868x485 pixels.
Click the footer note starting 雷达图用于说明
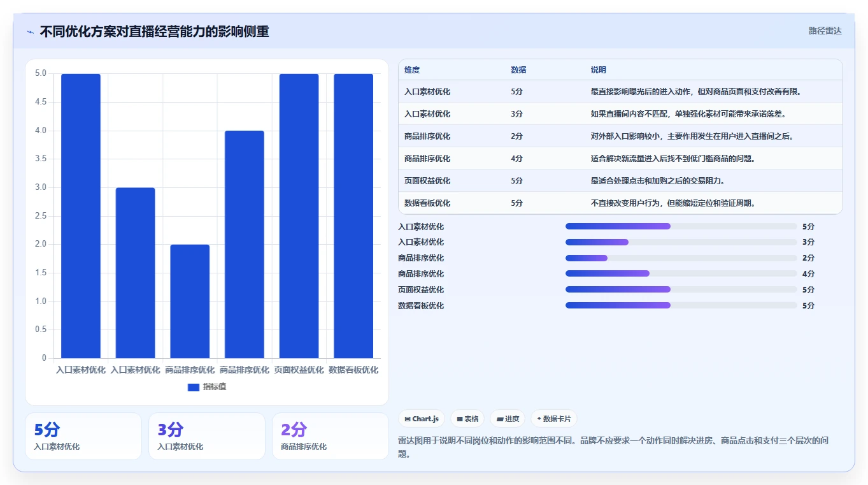(613, 447)
